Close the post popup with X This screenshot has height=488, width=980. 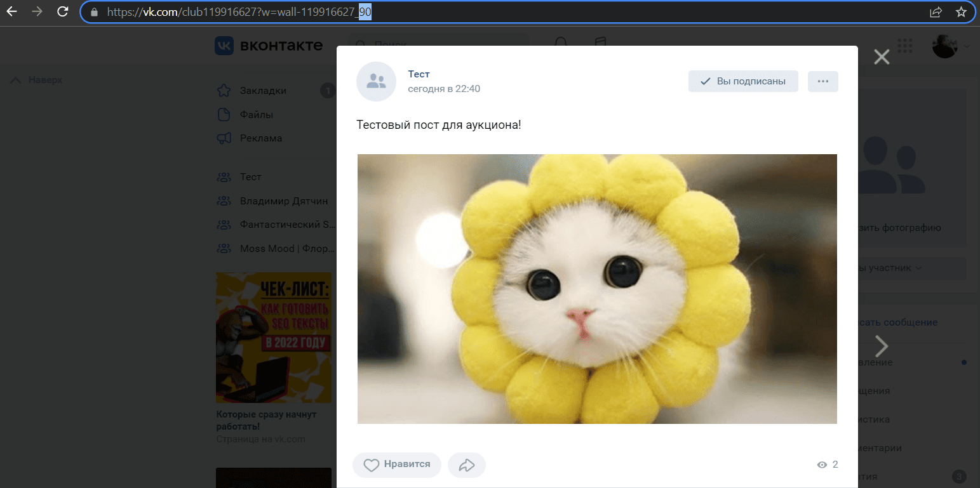click(x=882, y=57)
